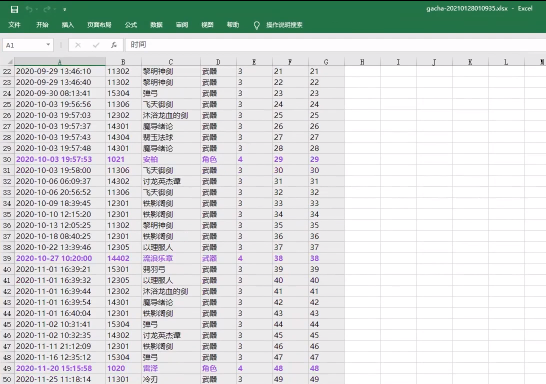Select column C header
The width and height of the screenshot is (546, 384).
[x=171, y=62]
